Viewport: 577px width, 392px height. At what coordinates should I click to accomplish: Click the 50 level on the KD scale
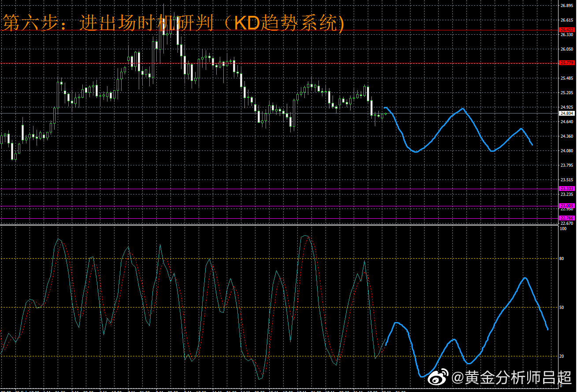pos(562,307)
